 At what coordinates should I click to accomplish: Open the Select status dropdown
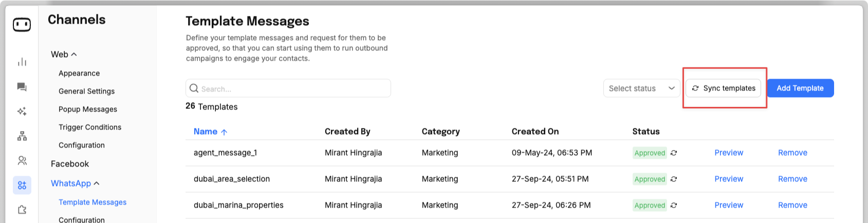tap(641, 88)
